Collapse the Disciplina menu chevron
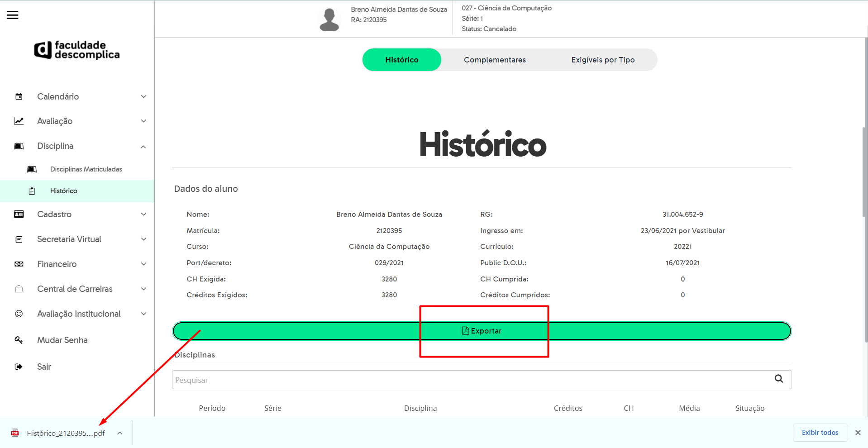Image resolution: width=868 pixels, height=448 pixels. (x=143, y=146)
